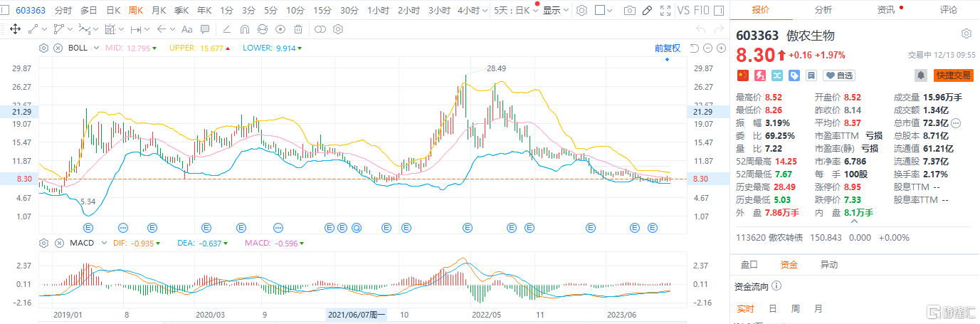Enter full-screen chart mode
The image size is (980, 324).
tap(665, 11)
